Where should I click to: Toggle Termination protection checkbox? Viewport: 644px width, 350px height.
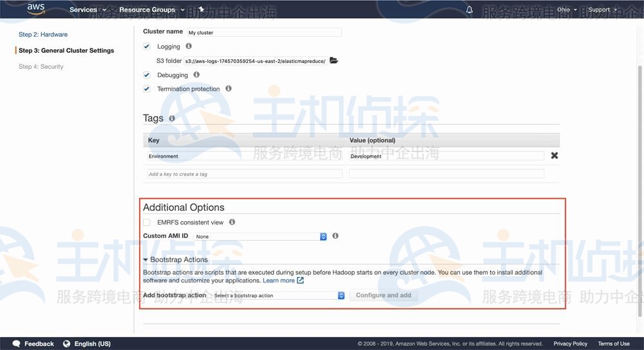(x=147, y=89)
